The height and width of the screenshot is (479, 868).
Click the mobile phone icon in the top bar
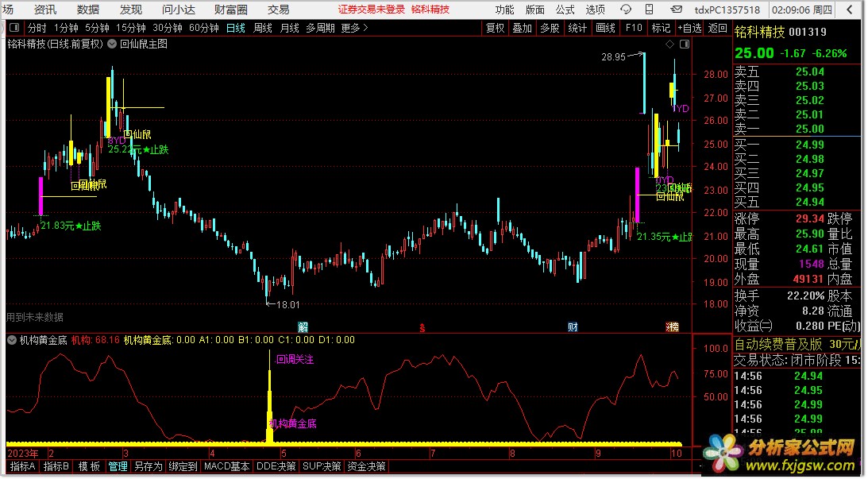pos(650,10)
